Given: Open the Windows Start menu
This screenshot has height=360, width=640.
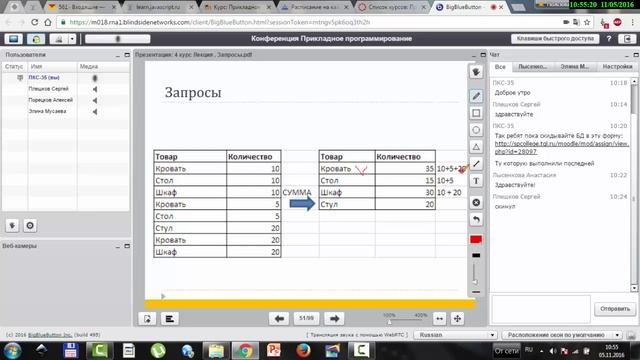Looking at the screenshot, I should pyautogui.click(x=13, y=351).
